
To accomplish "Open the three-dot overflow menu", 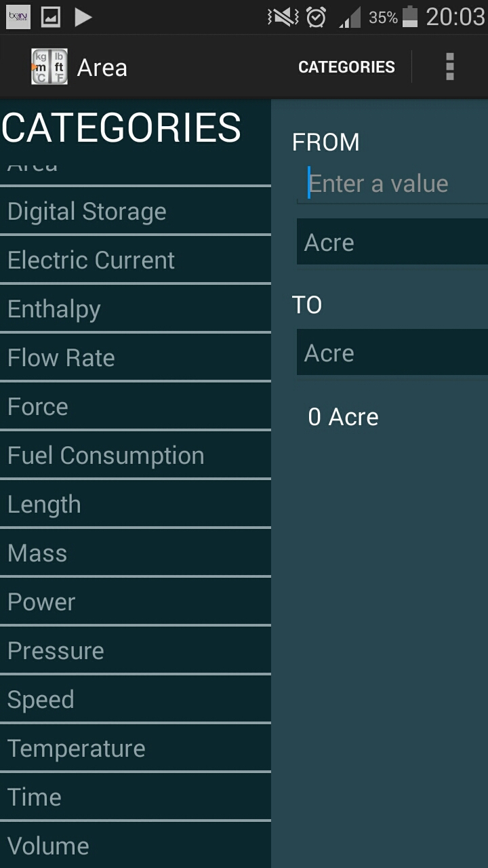I will (x=449, y=66).
